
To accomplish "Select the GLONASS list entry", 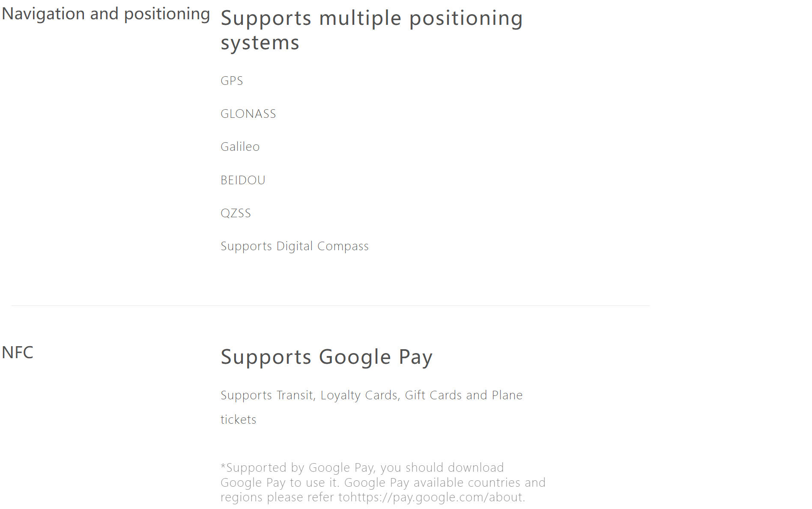I will click(x=248, y=114).
